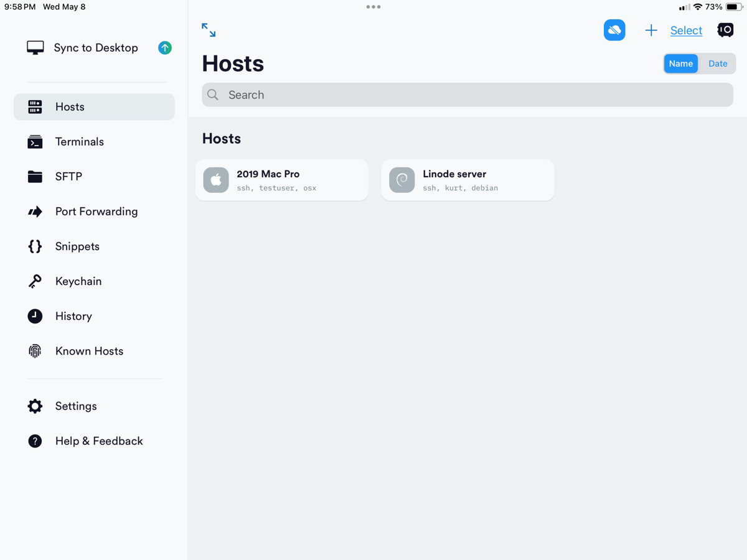Click the Select link

[x=686, y=30]
